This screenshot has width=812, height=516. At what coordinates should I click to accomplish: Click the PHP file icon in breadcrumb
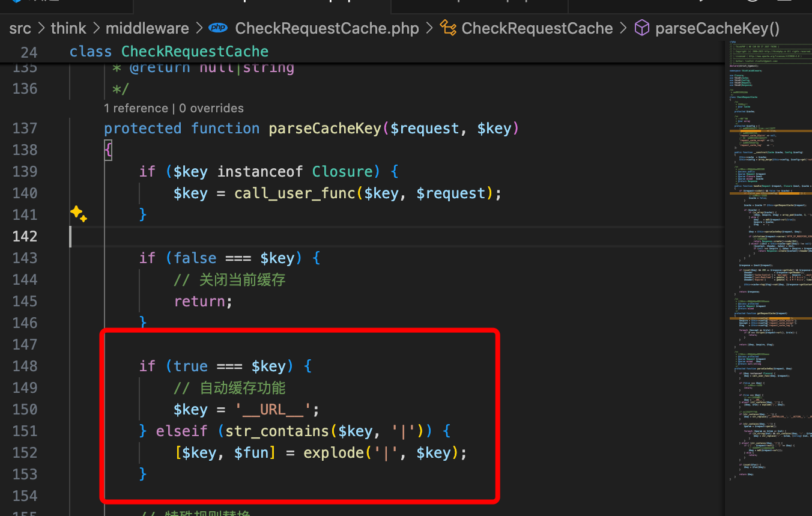[217, 28]
